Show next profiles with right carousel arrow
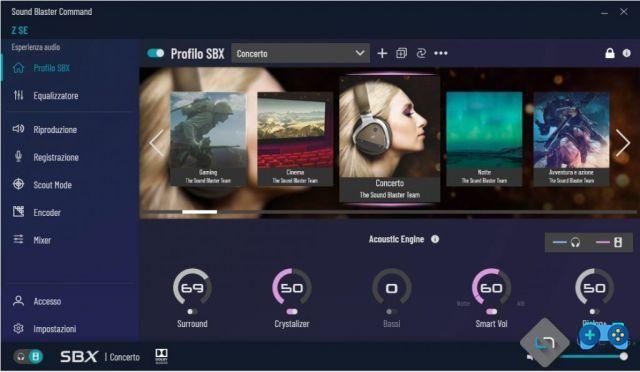Image resolution: width=640 pixels, height=372 pixels. pyautogui.click(x=622, y=143)
